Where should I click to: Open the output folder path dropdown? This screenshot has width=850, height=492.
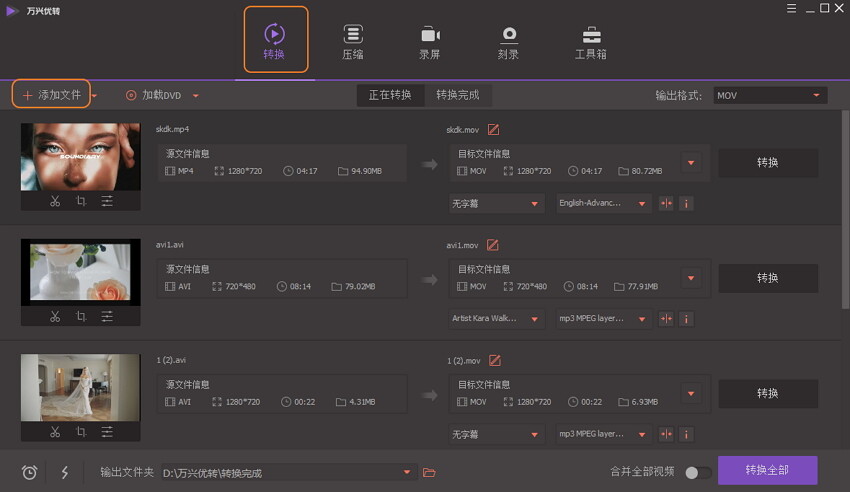[x=289, y=473]
